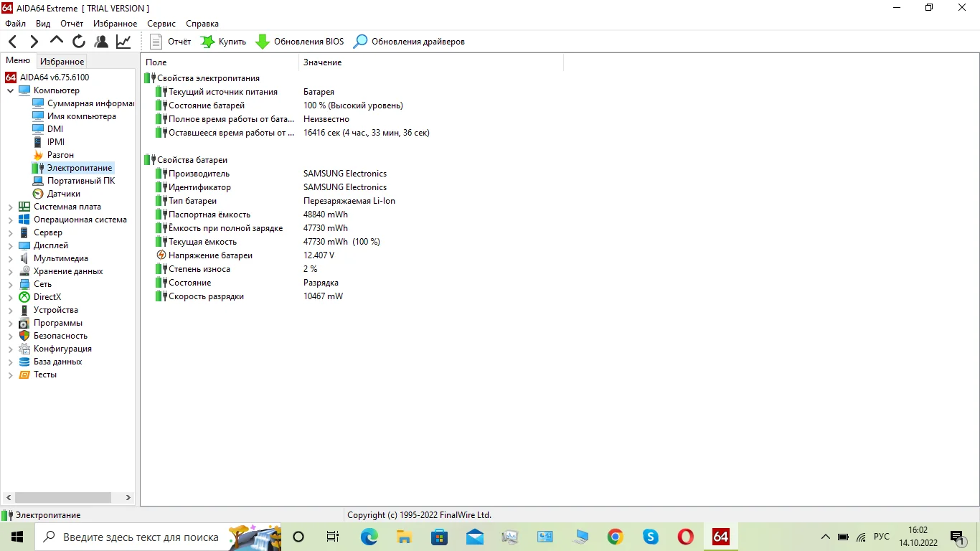Viewport: 980px width, 551px height.
Task: Click the Поле column header
Action: 220,62
